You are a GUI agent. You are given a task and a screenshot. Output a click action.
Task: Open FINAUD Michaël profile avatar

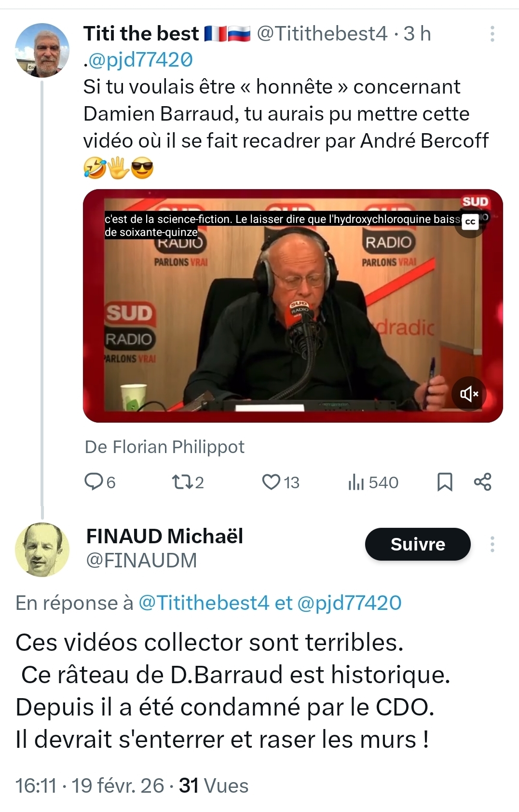pos(42,549)
